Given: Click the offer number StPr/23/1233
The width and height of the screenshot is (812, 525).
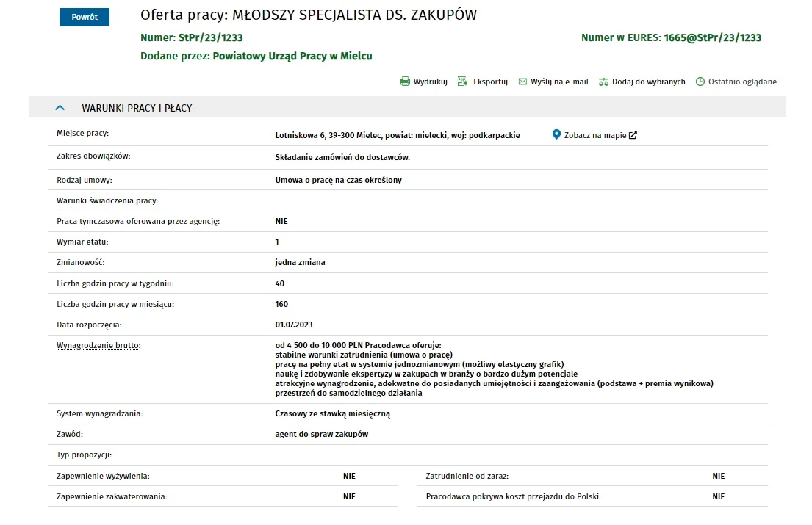Looking at the screenshot, I should (x=210, y=37).
